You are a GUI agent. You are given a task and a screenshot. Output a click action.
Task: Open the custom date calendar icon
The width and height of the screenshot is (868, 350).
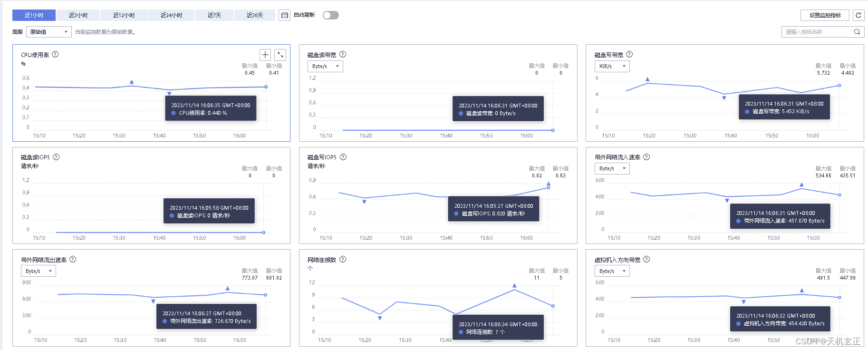(x=284, y=15)
